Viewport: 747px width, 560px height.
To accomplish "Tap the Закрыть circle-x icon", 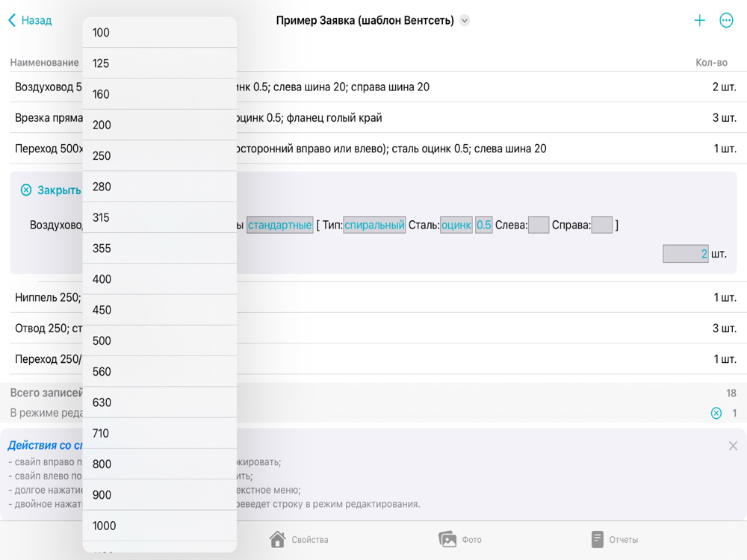I will [x=26, y=190].
